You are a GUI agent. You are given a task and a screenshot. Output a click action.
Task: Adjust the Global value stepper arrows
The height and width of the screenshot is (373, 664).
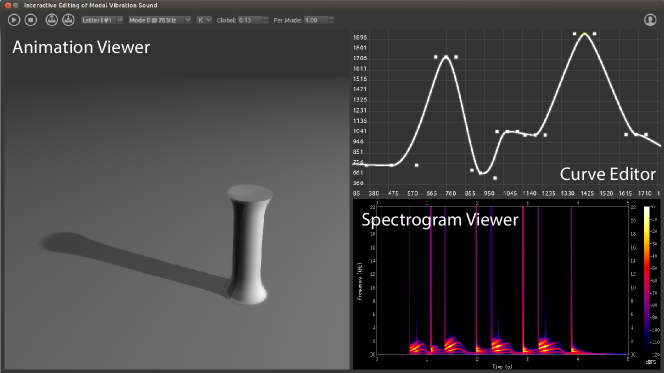[266, 20]
